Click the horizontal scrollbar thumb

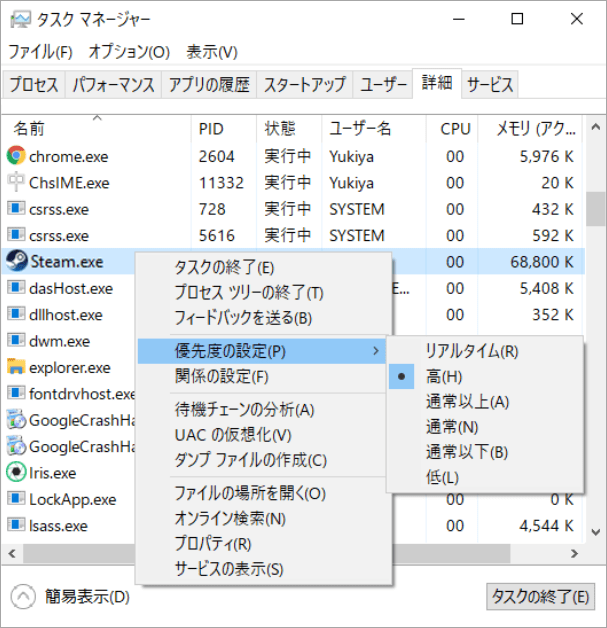click(x=266, y=554)
